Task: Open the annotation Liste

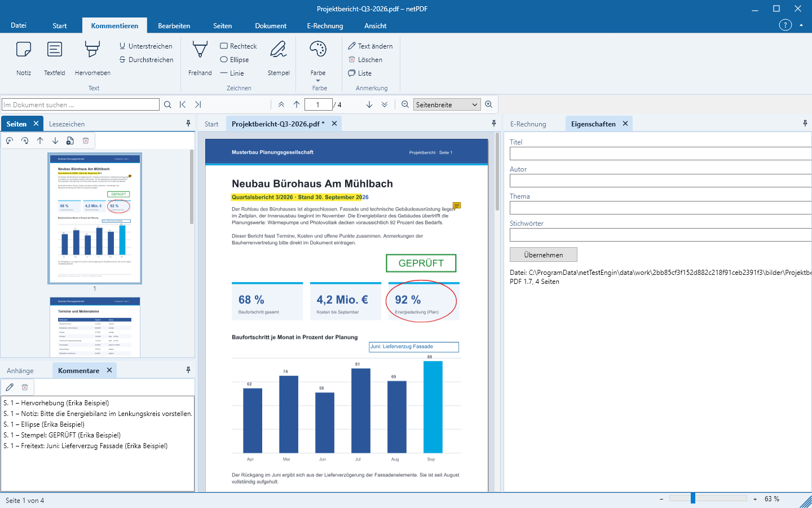Action: click(360, 73)
